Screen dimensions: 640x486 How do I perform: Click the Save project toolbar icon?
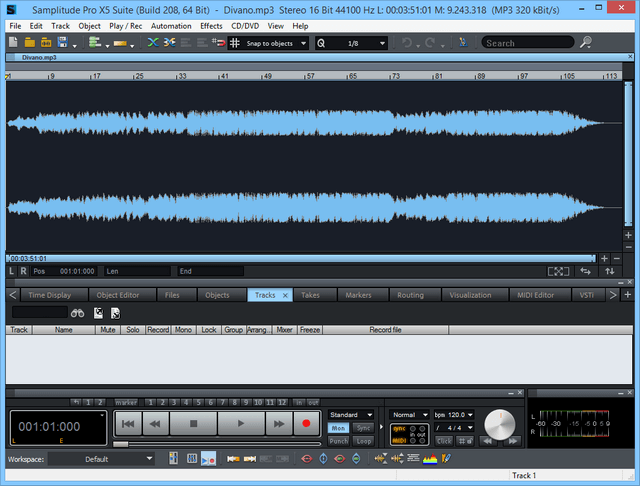pos(63,43)
